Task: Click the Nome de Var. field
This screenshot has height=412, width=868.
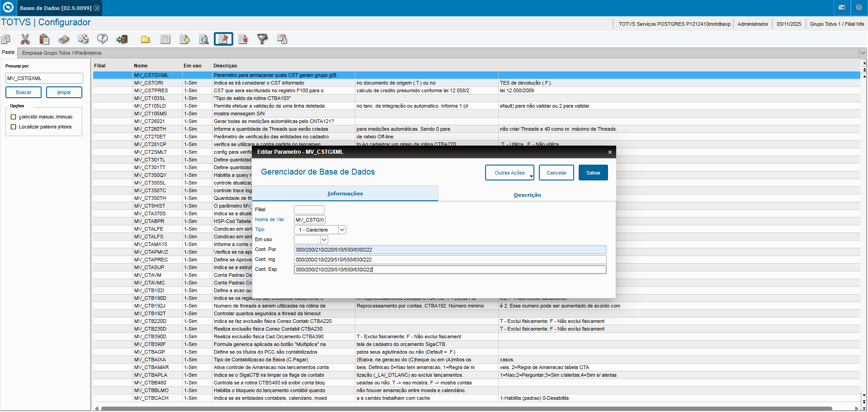Action: point(310,220)
